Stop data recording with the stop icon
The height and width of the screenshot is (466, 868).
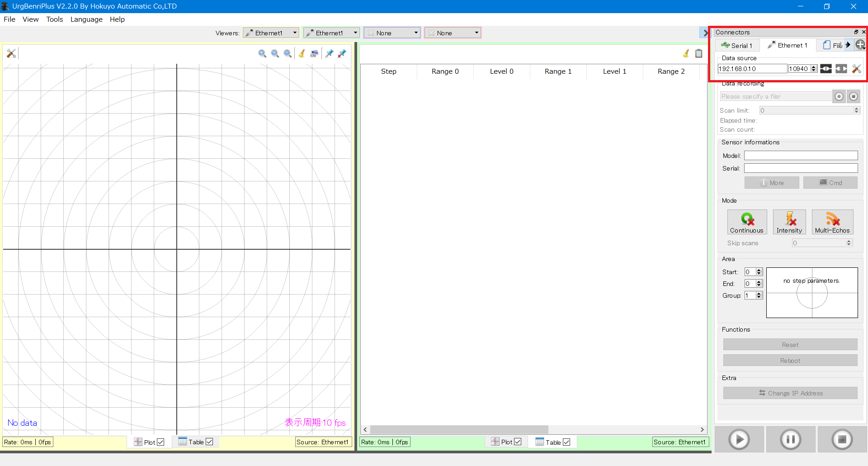854,96
